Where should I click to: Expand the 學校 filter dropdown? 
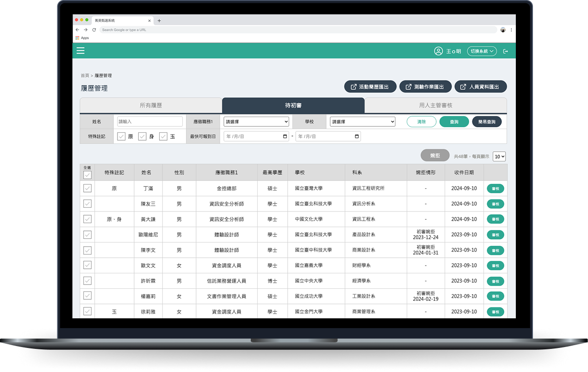tap(363, 122)
